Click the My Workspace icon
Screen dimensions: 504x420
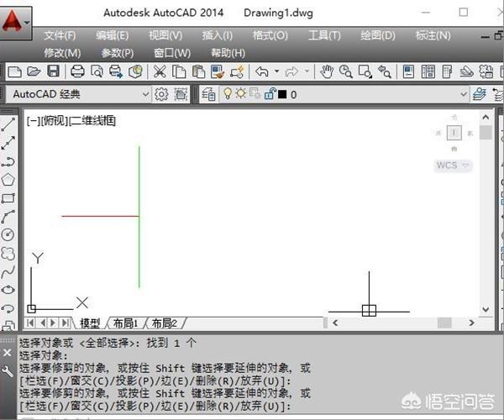(x=181, y=94)
